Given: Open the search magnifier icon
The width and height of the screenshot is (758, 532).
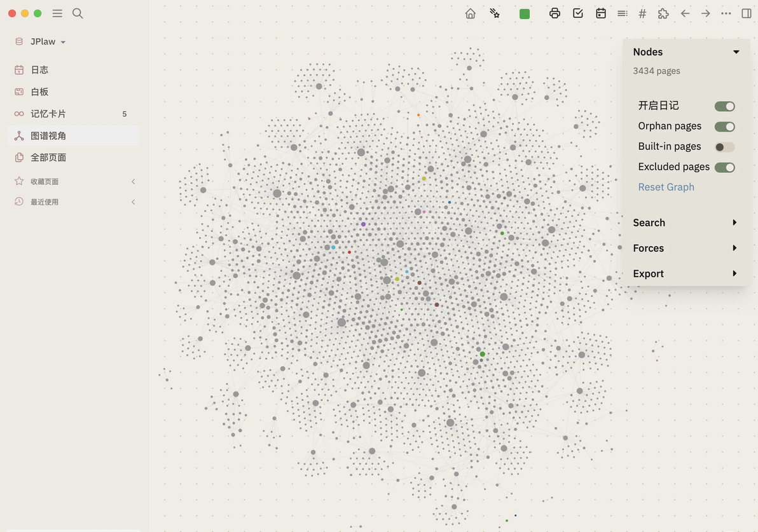Looking at the screenshot, I should [x=78, y=13].
